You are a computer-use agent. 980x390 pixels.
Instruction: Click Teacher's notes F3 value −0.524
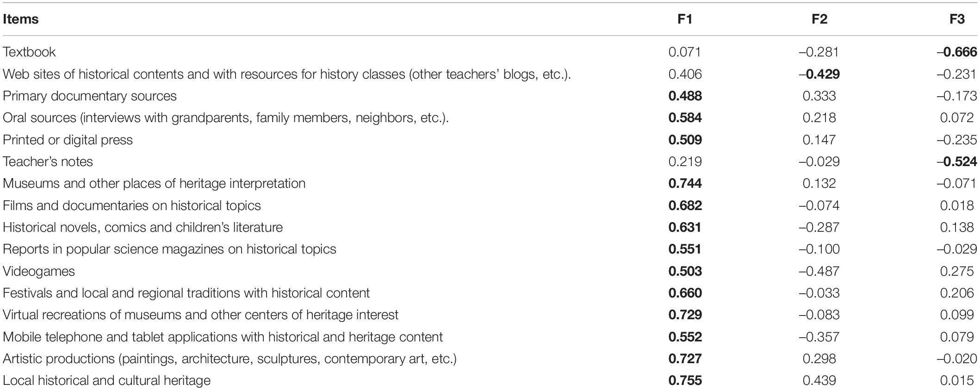(957, 161)
